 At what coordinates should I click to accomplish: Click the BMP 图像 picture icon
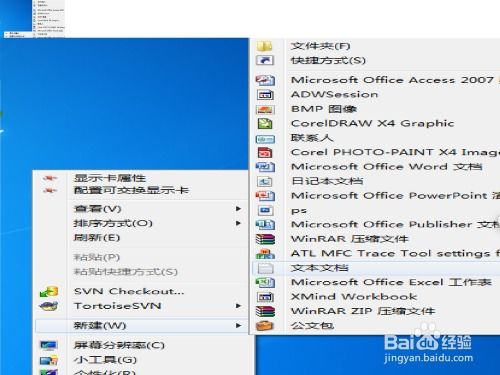click(265, 109)
